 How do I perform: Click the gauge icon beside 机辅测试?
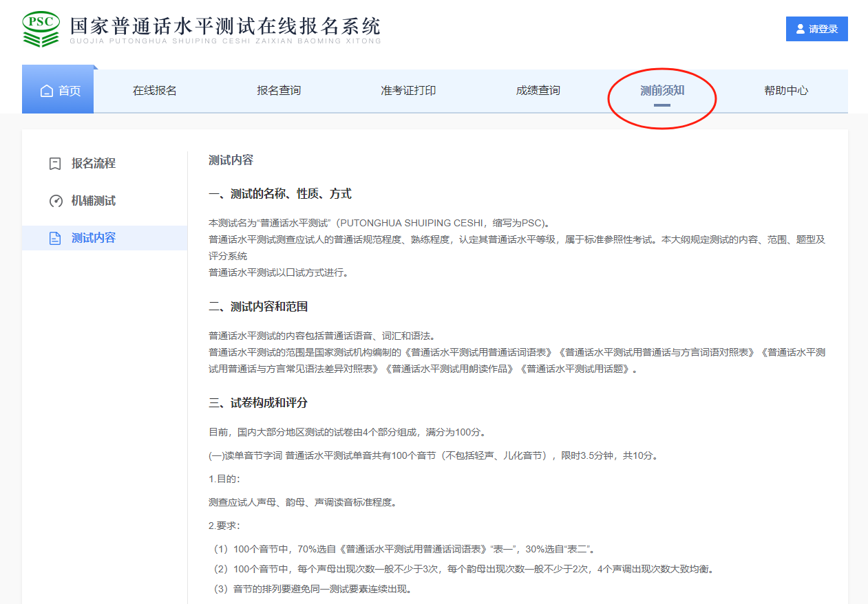point(56,201)
